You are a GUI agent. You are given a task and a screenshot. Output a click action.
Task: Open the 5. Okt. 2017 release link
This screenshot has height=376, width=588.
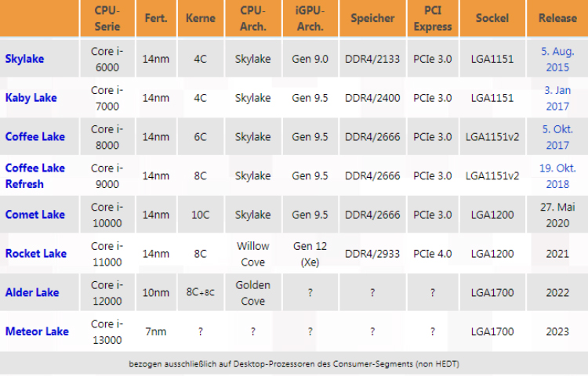(x=557, y=137)
